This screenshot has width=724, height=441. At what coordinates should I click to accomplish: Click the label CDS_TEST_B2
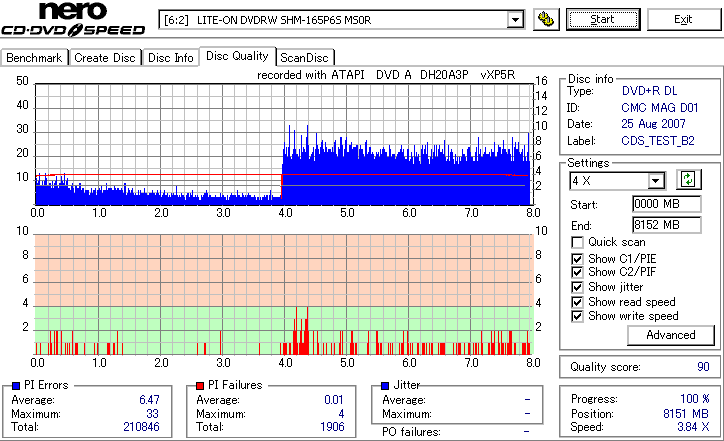tap(658, 140)
